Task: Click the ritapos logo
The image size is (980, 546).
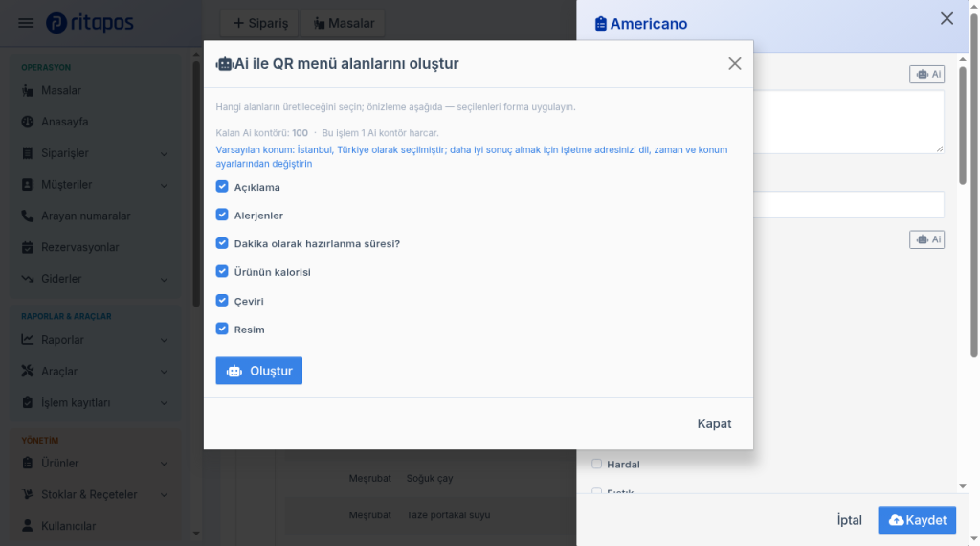Action: pyautogui.click(x=90, y=23)
